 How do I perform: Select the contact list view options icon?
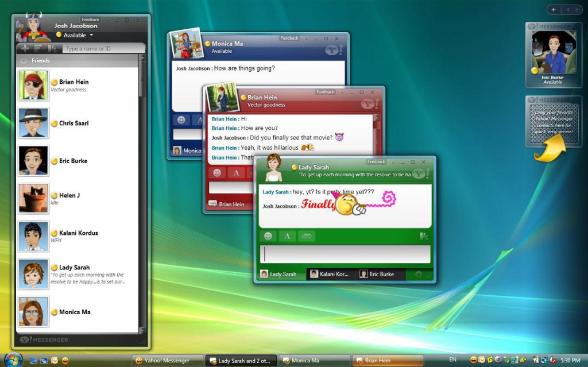coord(38,48)
